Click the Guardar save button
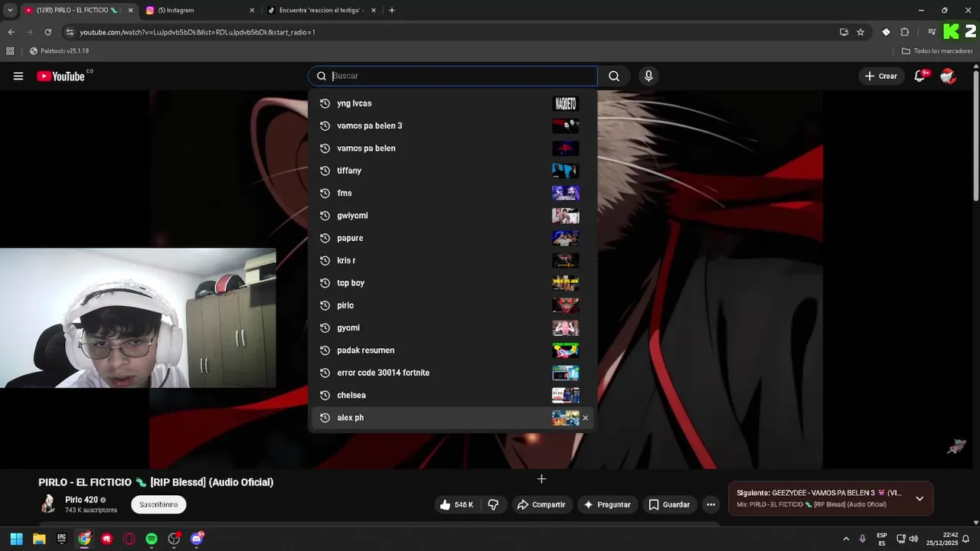 click(x=669, y=504)
